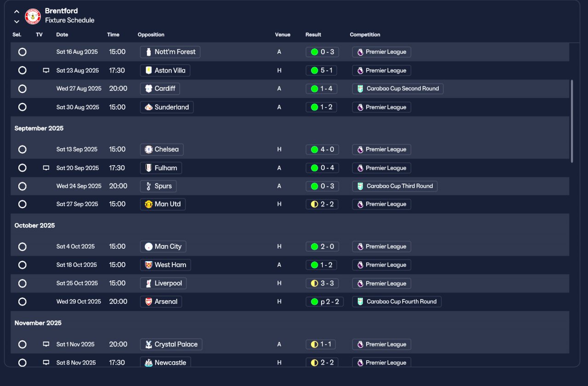Viewport: 588px width, 386px height.
Task: Go to next team with down chevron
Action: pos(17,22)
